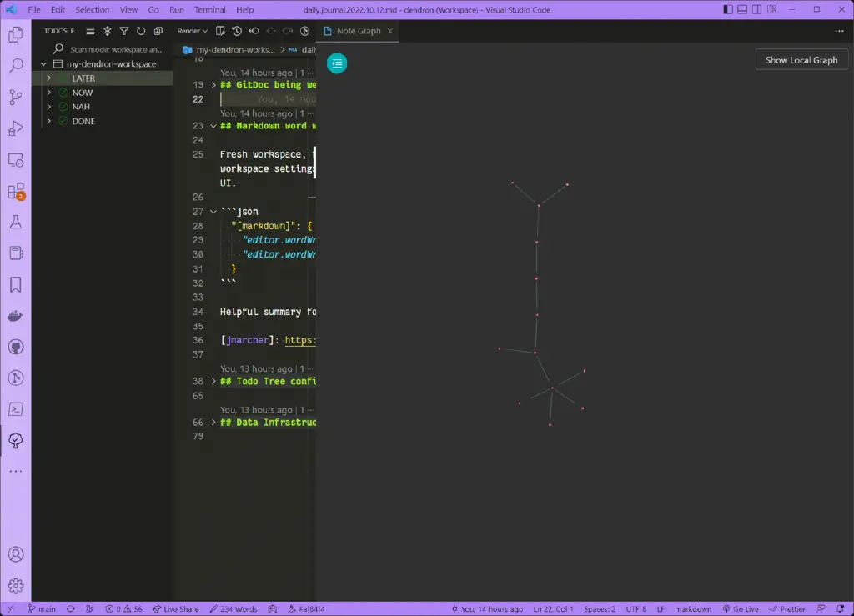
Task: Open the customize layout icon
Action: click(x=771, y=10)
